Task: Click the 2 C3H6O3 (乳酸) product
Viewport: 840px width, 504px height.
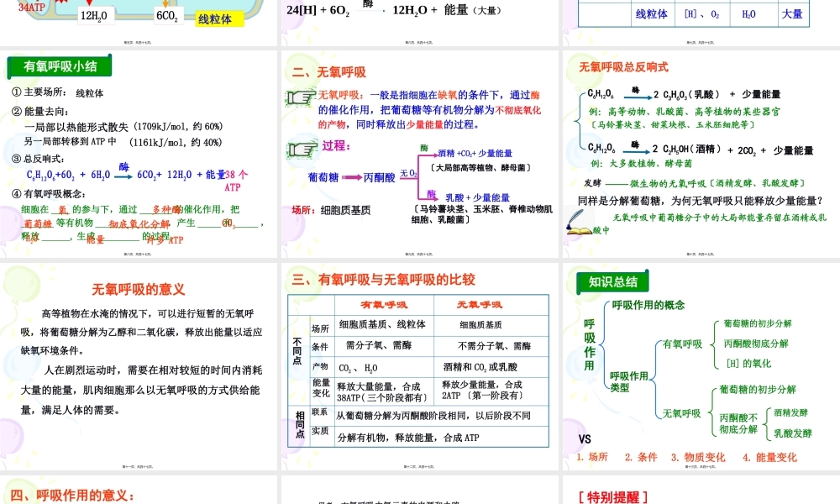Action: point(686,95)
